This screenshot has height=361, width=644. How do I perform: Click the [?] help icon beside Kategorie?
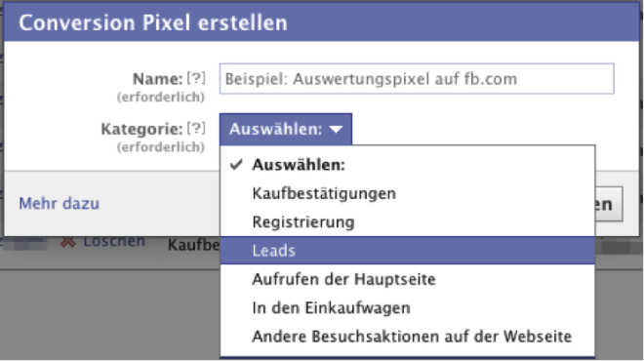click(x=196, y=128)
